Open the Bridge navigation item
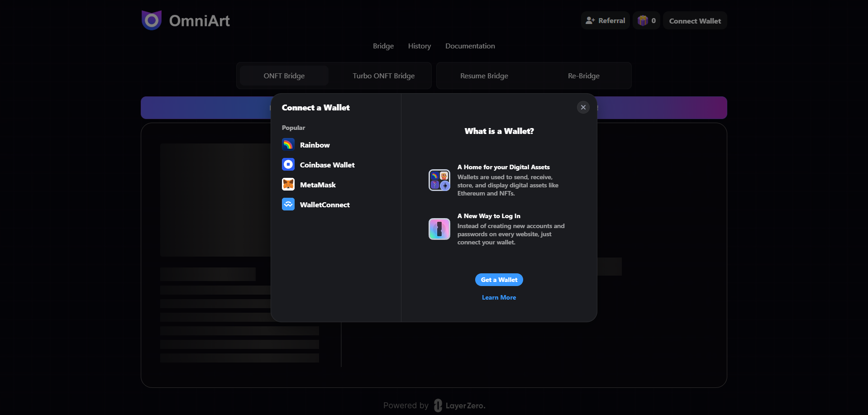This screenshot has height=415, width=868. pos(383,46)
